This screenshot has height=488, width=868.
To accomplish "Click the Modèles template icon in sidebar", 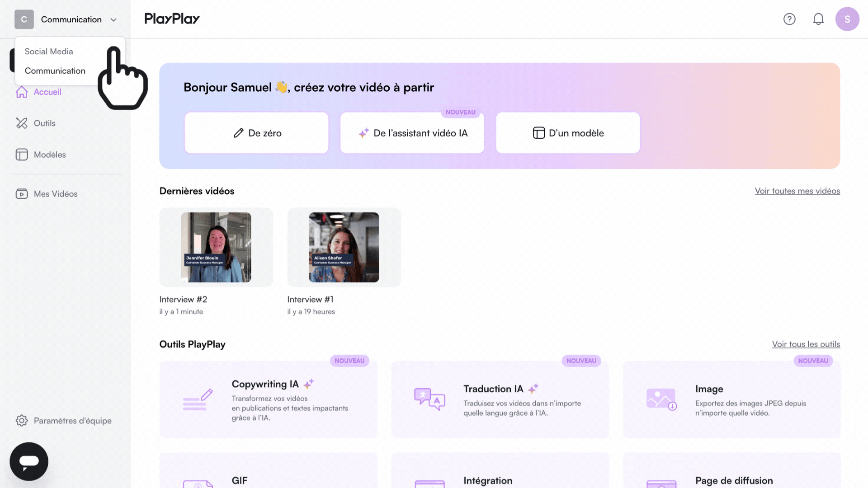I will tap(22, 155).
